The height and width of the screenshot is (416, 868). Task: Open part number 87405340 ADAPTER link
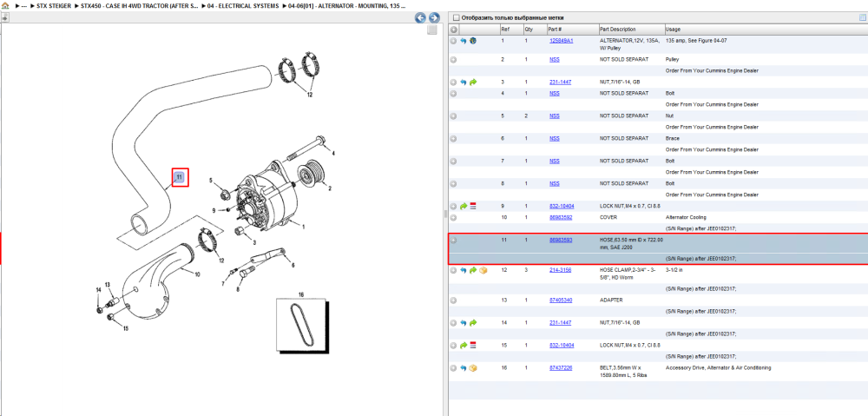(x=561, y=300)
